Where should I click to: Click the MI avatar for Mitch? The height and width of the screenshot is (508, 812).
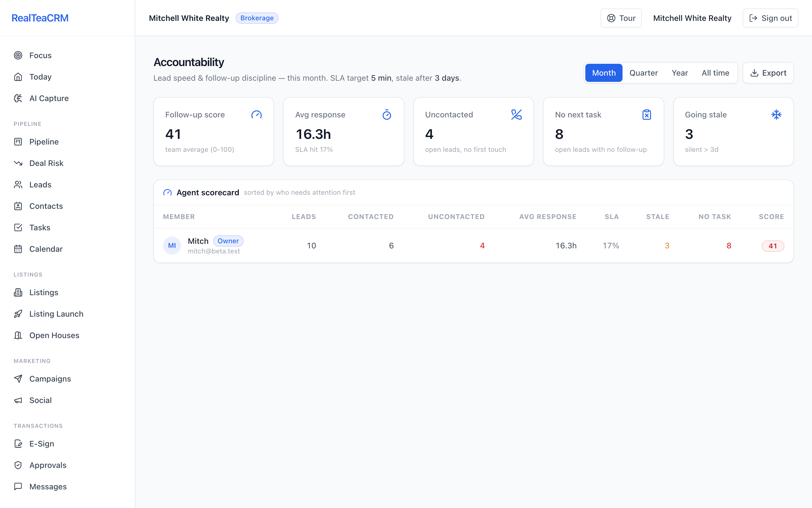point(172,246)
